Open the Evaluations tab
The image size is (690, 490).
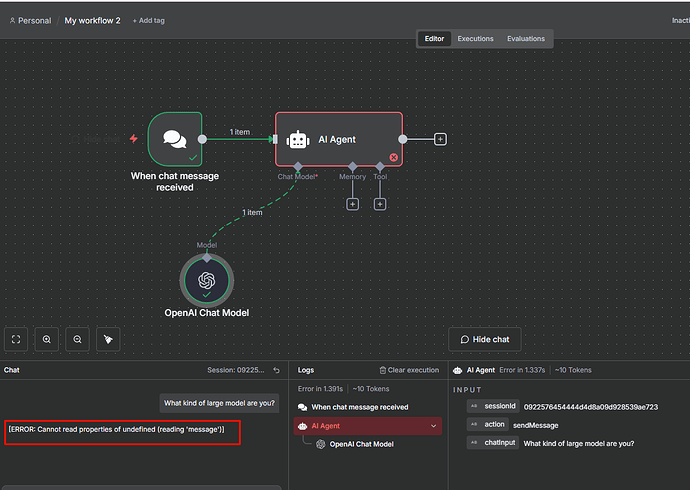coord(526,39)
